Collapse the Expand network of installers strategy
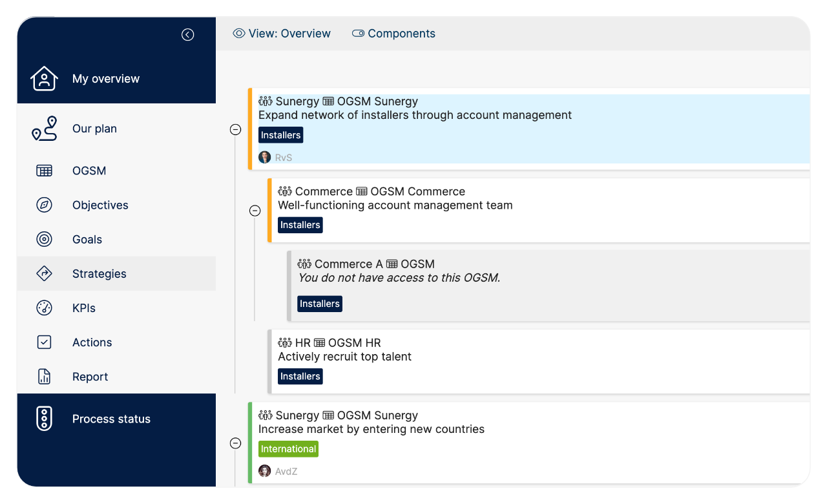Image resolution: width=827 pixels, height=504 pixels. [x=236, y=130]
